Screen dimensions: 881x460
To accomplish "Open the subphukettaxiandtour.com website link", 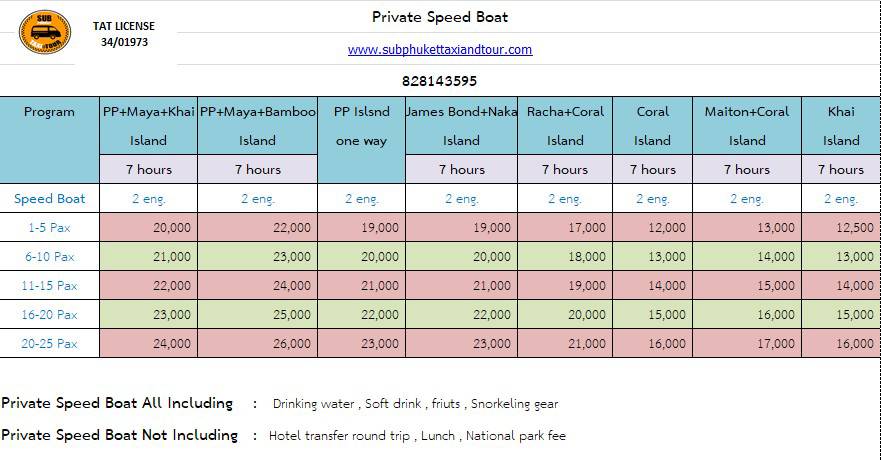I will [440, 49].
